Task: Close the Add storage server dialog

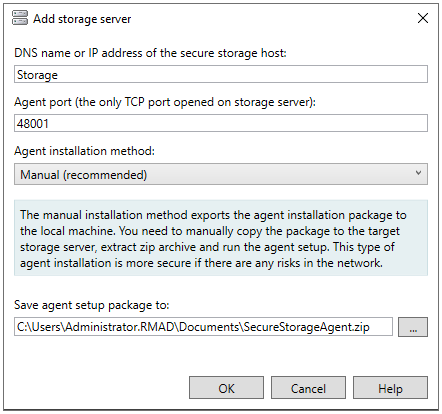Action: (x=423, y=18)
